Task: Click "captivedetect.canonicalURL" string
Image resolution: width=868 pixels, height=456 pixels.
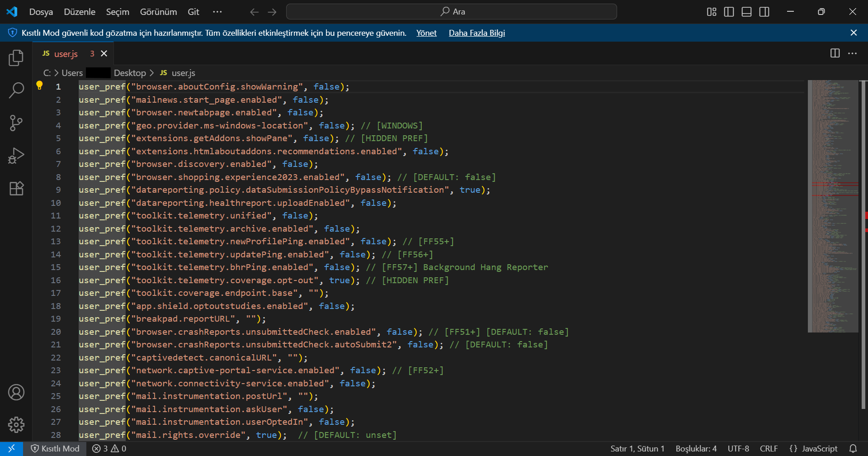Action: coord(204,357)
